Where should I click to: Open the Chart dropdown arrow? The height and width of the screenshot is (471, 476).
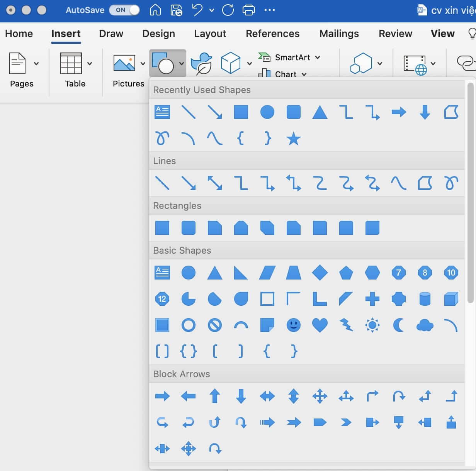click(304, 74)
